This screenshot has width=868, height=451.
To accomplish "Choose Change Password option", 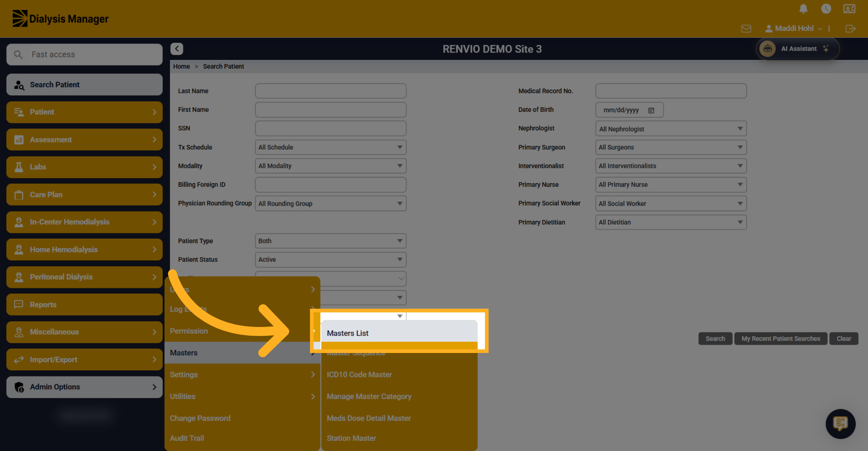I will (x=242, y=418).
